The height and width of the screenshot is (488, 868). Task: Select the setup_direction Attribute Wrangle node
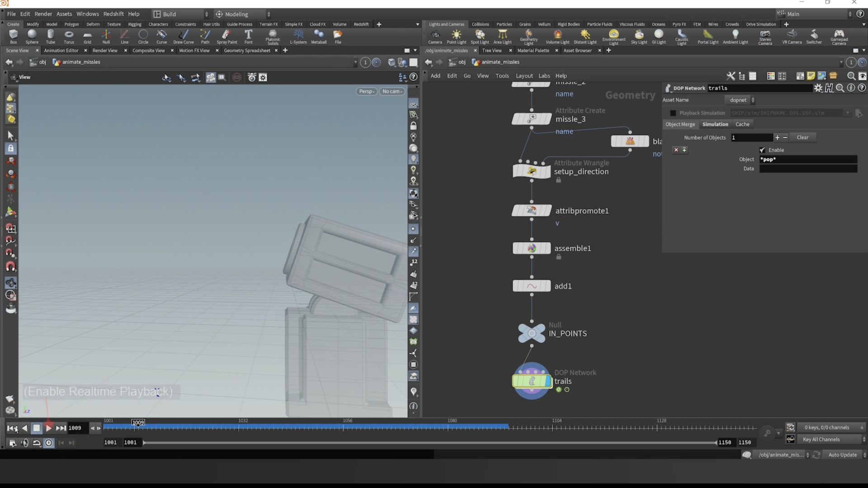click(x=532, y=171)
